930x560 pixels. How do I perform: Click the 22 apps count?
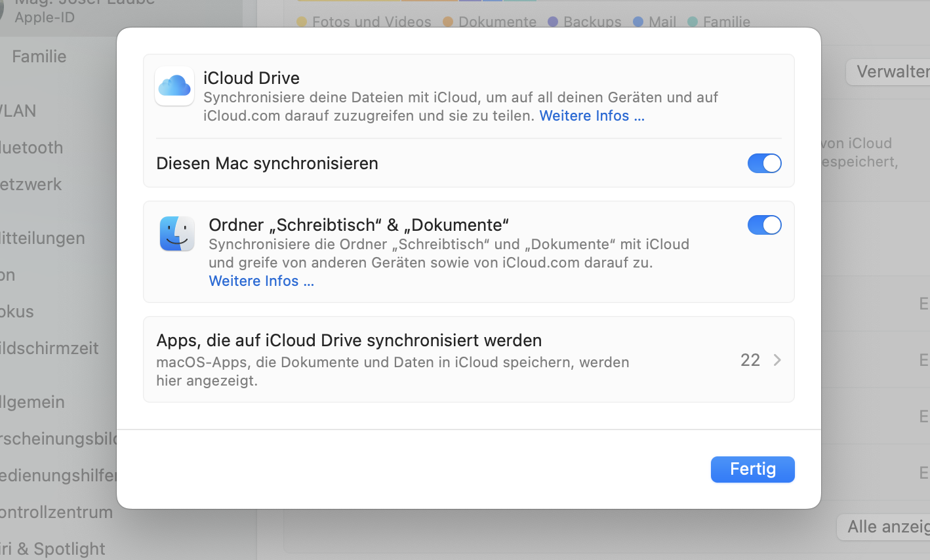(750, 360)
